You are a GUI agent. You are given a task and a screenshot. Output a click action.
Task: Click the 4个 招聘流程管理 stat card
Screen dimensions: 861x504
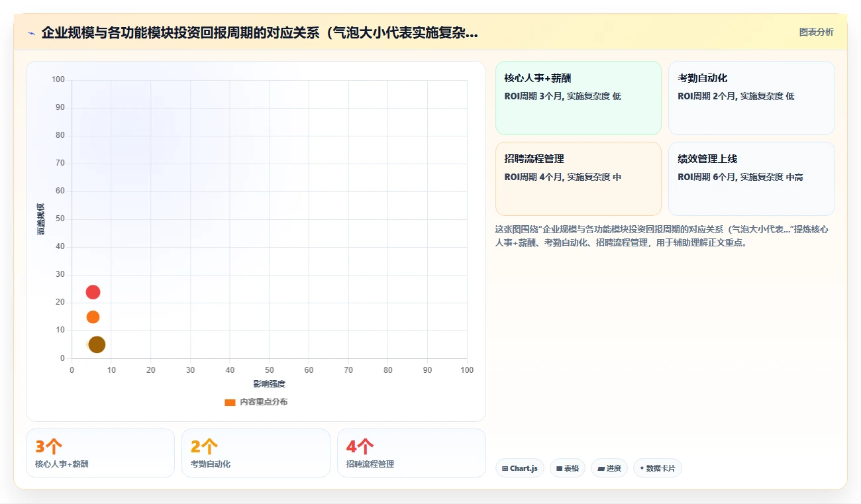pyautogui.click(x=411, y=453)
